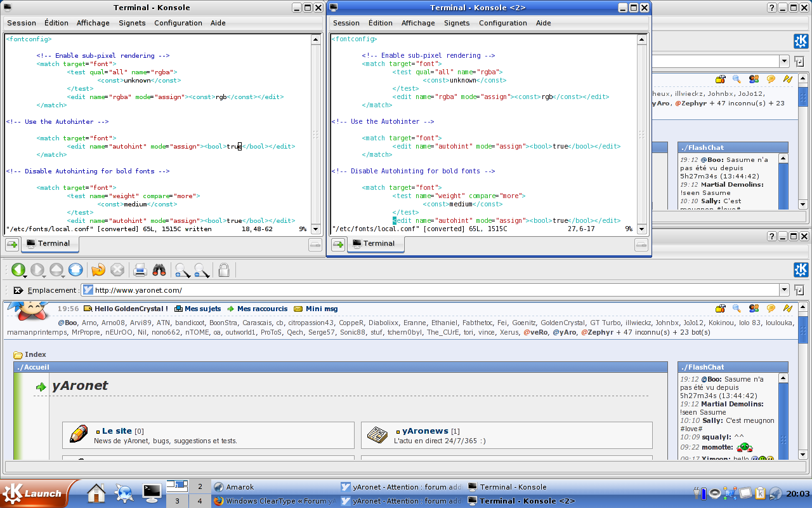
Task: Click Go button in upper-right Konqueror window
Action: click(799, 62)
